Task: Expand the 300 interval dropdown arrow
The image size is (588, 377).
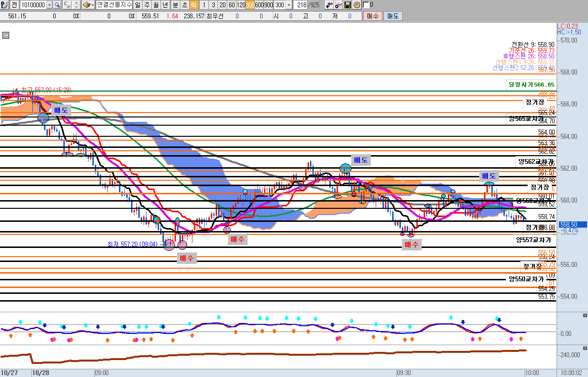Action: click(289, 5)
